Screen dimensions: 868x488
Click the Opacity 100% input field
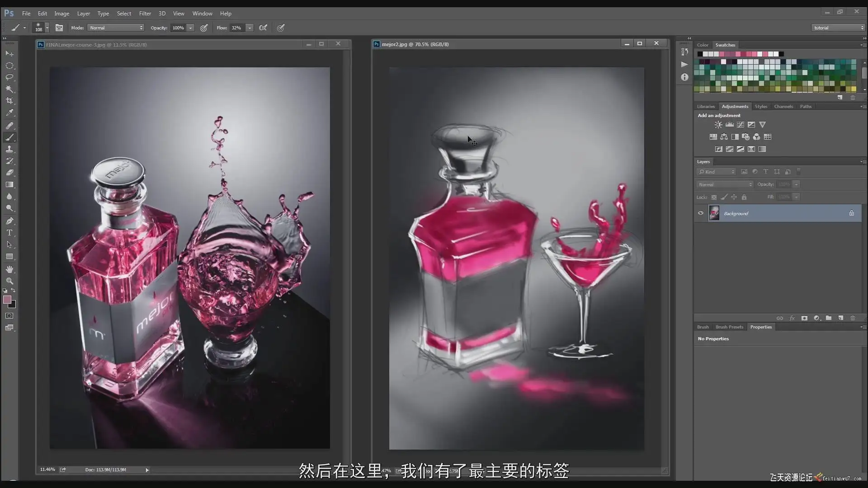[x=178, y=28]
